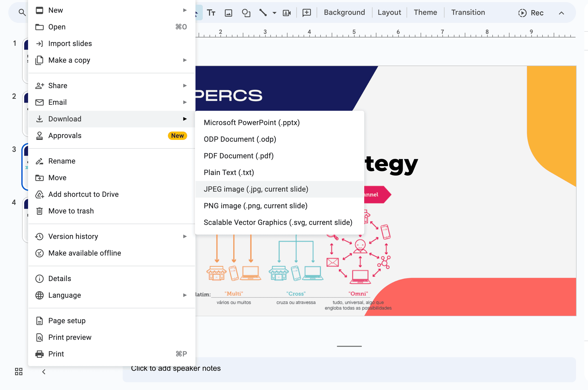Click the Approvals stamp icon
This screenshot has width=588, height=390.
pos(39,135)
